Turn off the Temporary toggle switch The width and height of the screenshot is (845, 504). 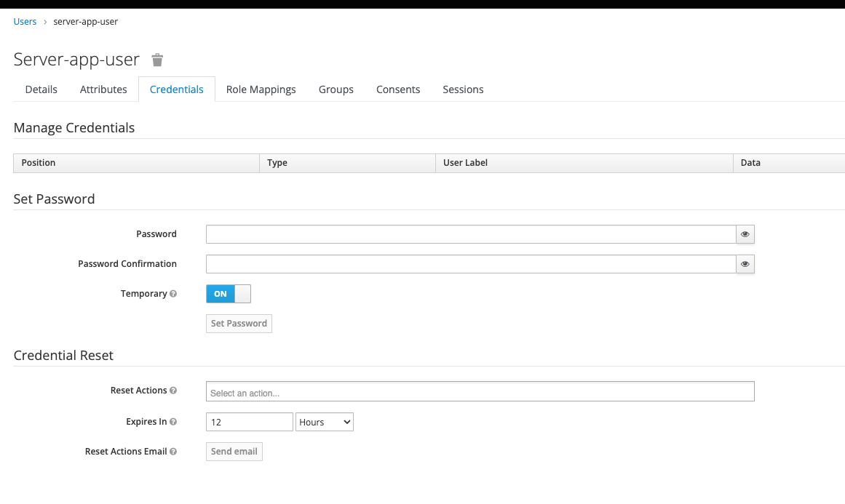[x=229, y=294]
